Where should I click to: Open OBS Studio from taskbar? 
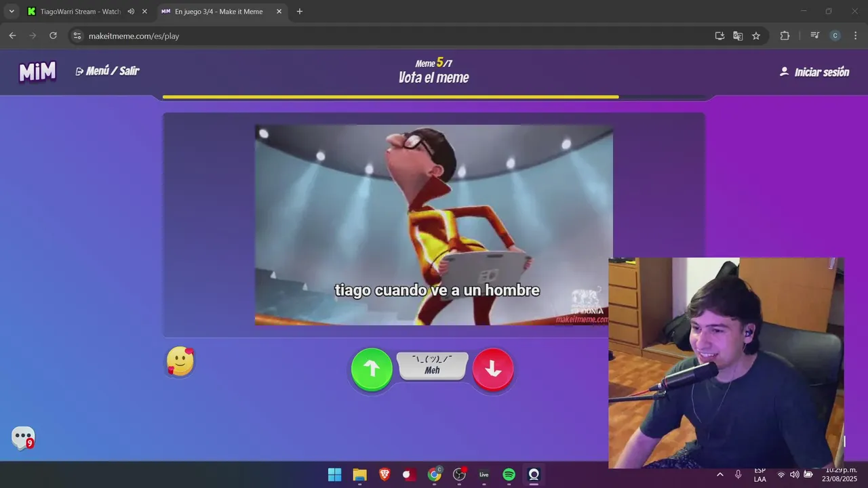[460, 474]
